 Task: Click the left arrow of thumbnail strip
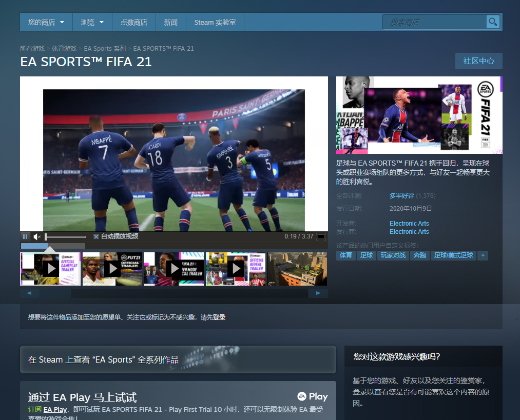(29, 293)
